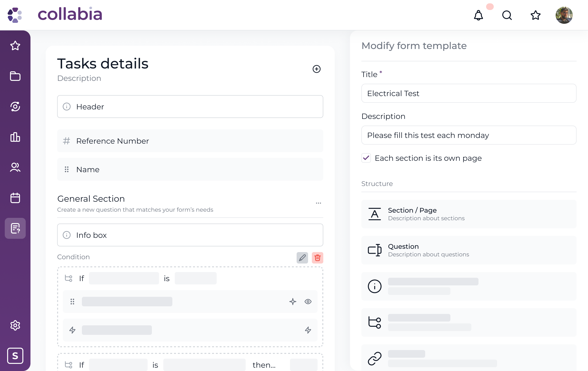Select the Question structure item

click(468, 250)
